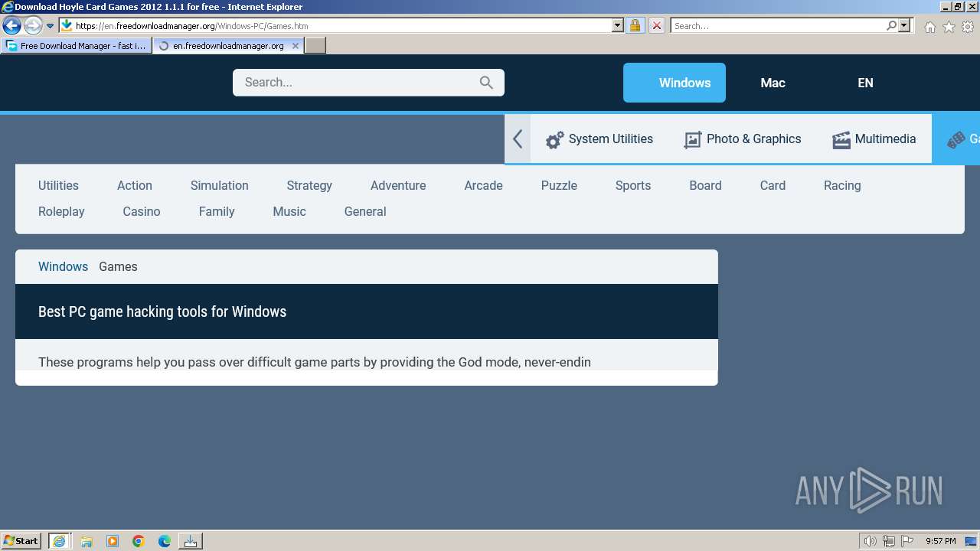980x551 pixels.
Task: Click the Home icon in IE toolbar
Action: (929, 27)
